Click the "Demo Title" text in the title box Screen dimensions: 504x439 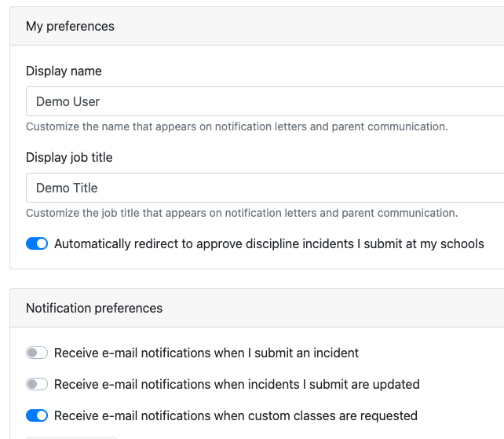(67, 188)
